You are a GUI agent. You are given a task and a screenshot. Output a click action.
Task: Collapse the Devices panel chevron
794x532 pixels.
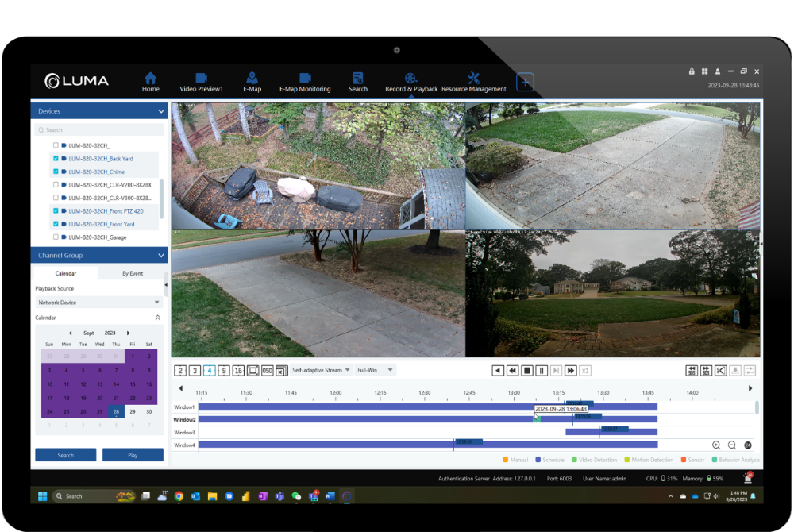160,112
